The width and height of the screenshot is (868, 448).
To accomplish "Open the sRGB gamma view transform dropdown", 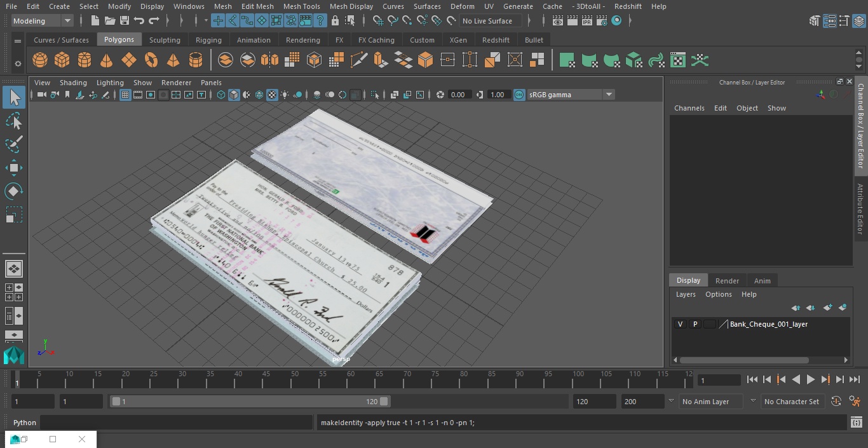I will click(609, 95).
